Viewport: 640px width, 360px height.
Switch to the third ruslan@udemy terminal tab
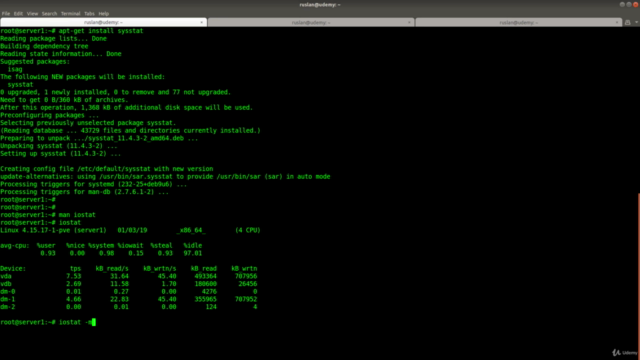click(x=518, y=22)
